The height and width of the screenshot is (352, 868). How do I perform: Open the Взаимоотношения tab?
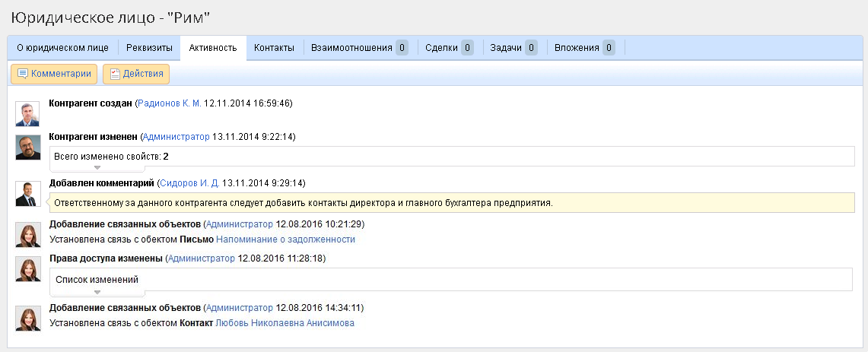pyautogui.click(x=359, y=48)
